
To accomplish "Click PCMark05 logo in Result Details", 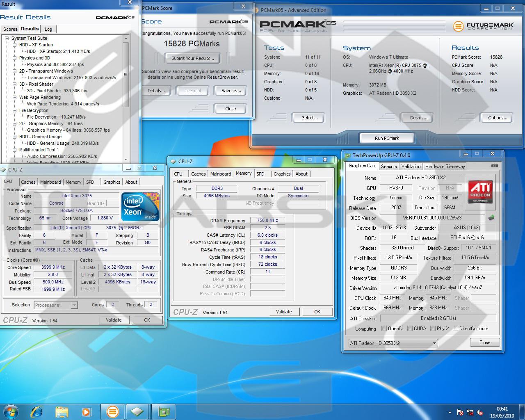I will [x=115, y=17].
